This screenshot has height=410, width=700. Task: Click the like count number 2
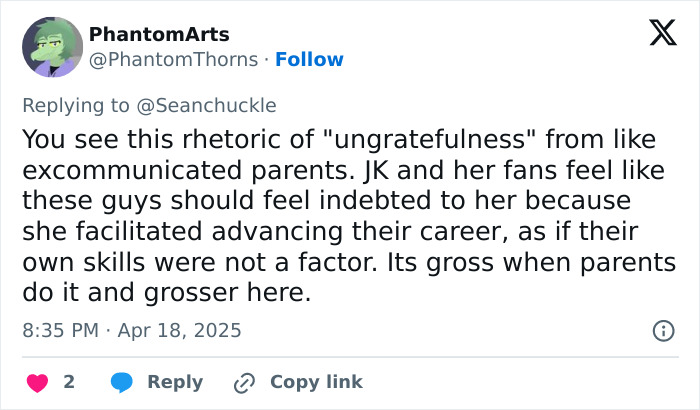69,382
